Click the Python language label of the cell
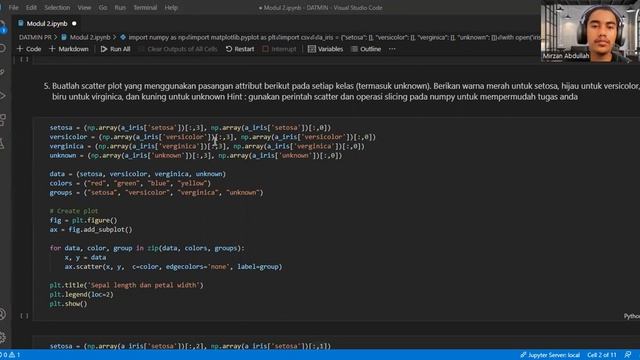The height and width of the screenshot is (360, 640). [x=631, y=316]
